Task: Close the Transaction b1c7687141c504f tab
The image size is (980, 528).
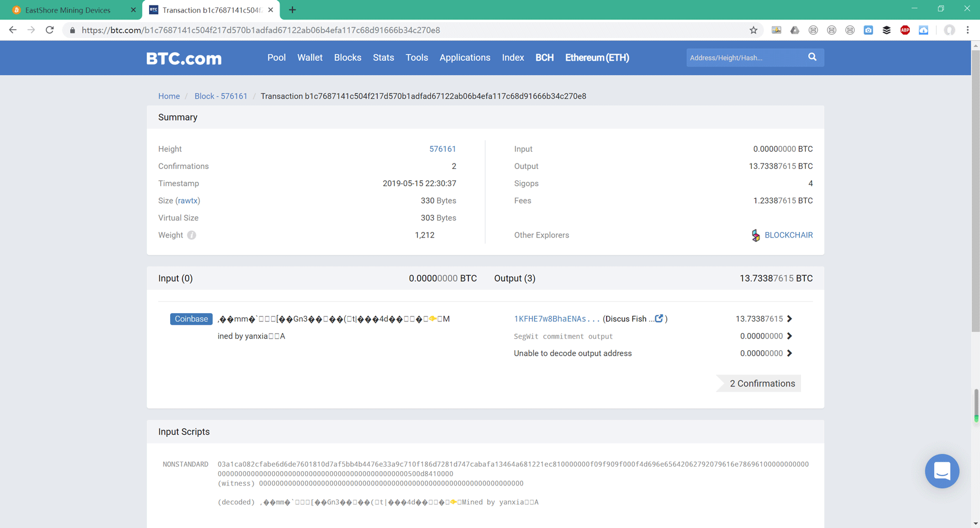Action: 271,10
